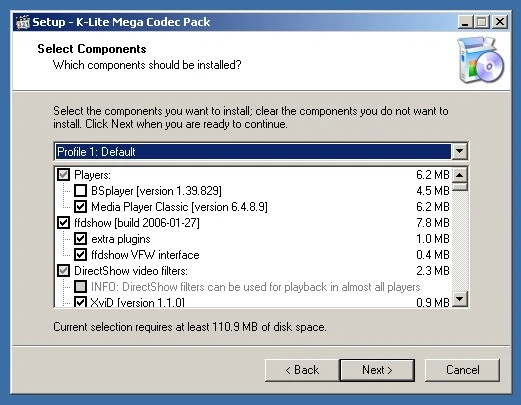Image resolution: width=521 pixels, height=405 pixels.
Task: Click the 'XviD [version 1.1.0]' row text
Action: [x=137, y=302]
